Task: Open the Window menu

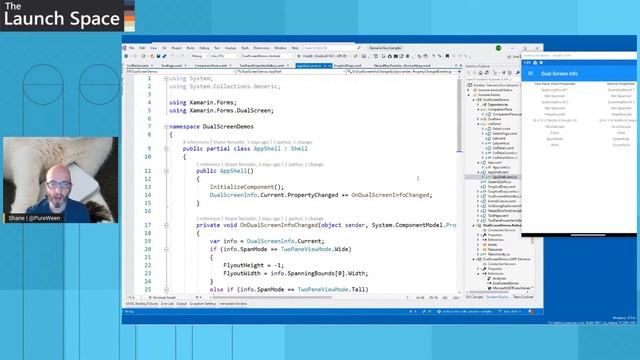Action: click(280, 48)
